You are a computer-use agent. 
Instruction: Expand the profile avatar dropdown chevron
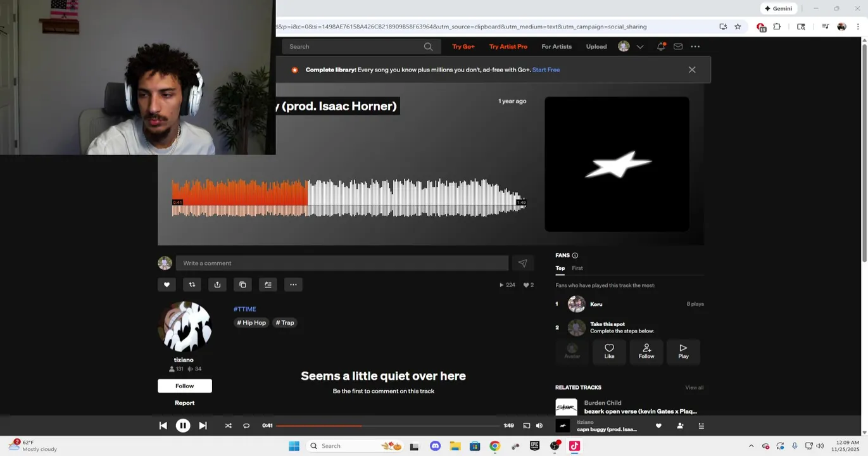tap(640, 47)
